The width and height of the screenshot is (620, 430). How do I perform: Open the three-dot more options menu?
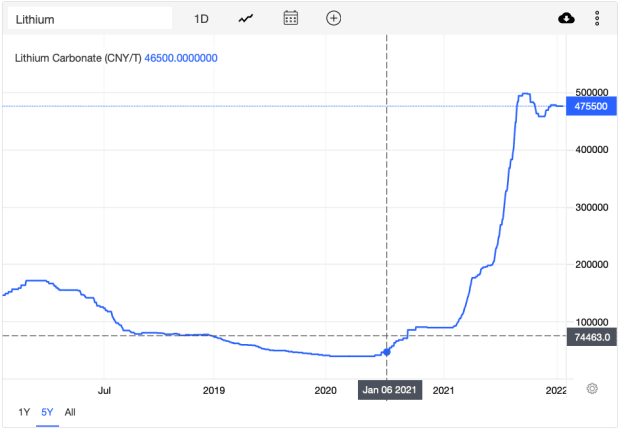(x=597, y=18)
